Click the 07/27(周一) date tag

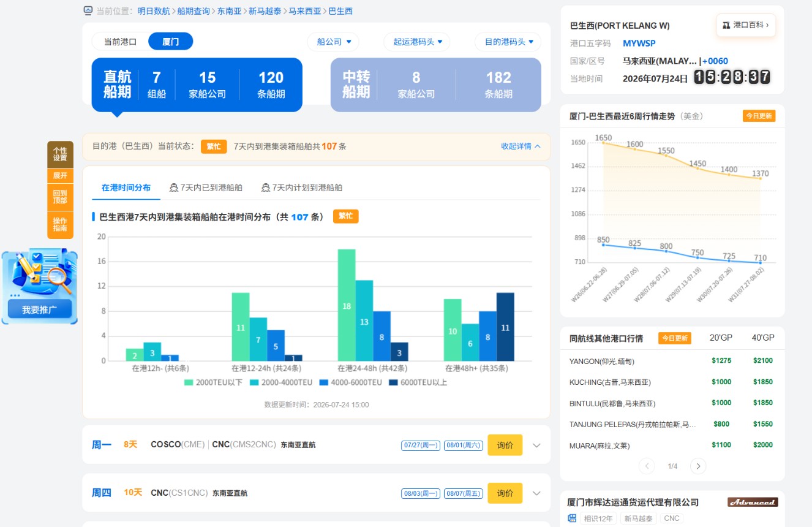(421, 445)
